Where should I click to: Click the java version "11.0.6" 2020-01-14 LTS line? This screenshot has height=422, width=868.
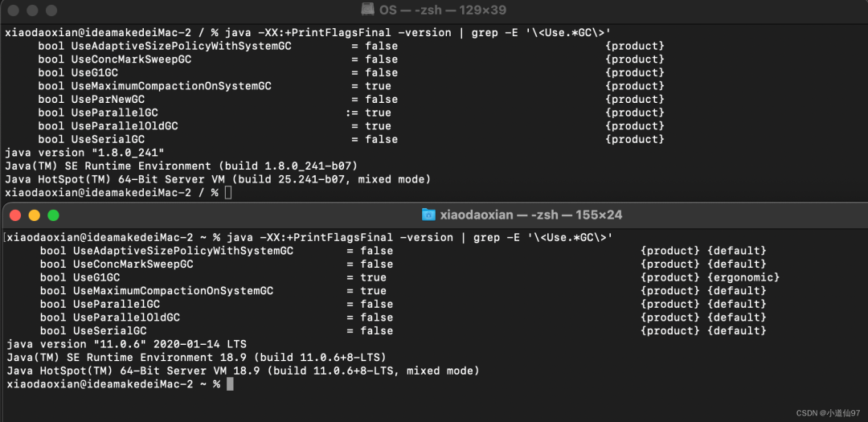click(126, 344)
